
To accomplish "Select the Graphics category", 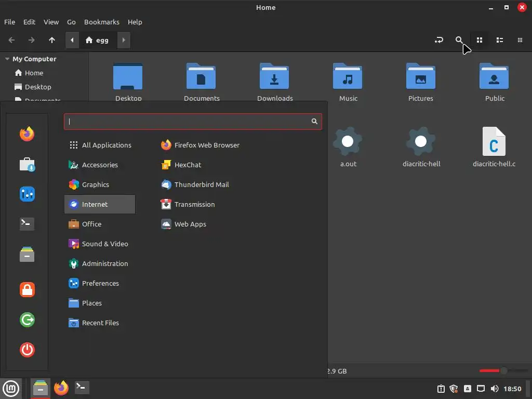I will [100, 184].
